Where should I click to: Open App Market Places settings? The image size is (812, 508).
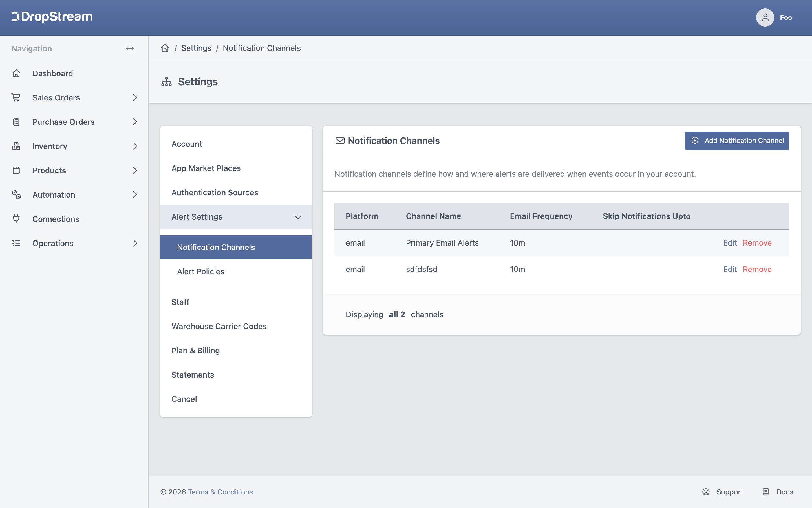(x=206, y=168)
